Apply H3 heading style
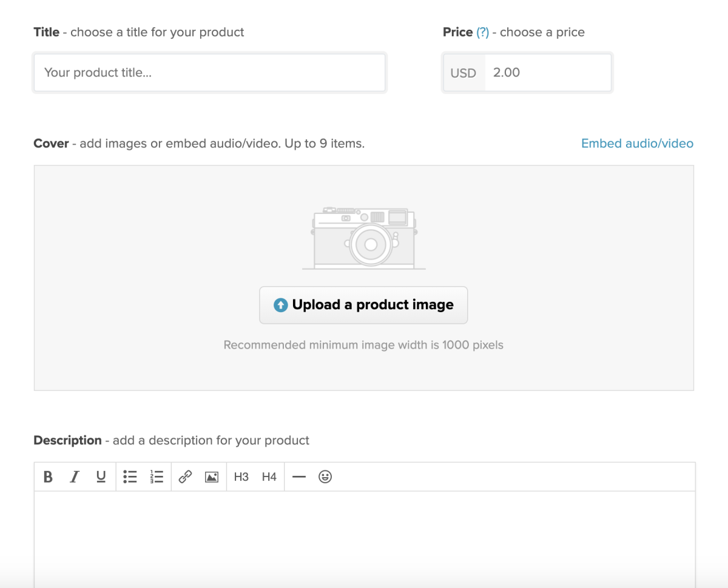 [x=241, y=477]
